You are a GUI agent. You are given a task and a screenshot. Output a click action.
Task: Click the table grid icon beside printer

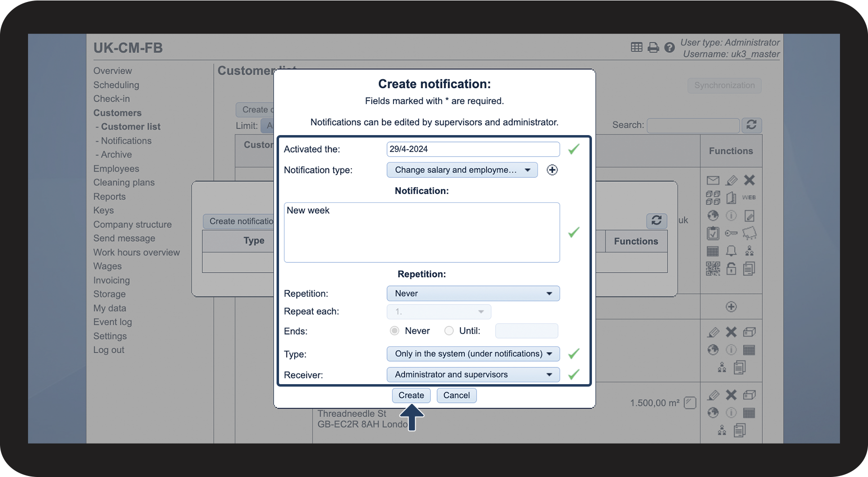[636, 47]
